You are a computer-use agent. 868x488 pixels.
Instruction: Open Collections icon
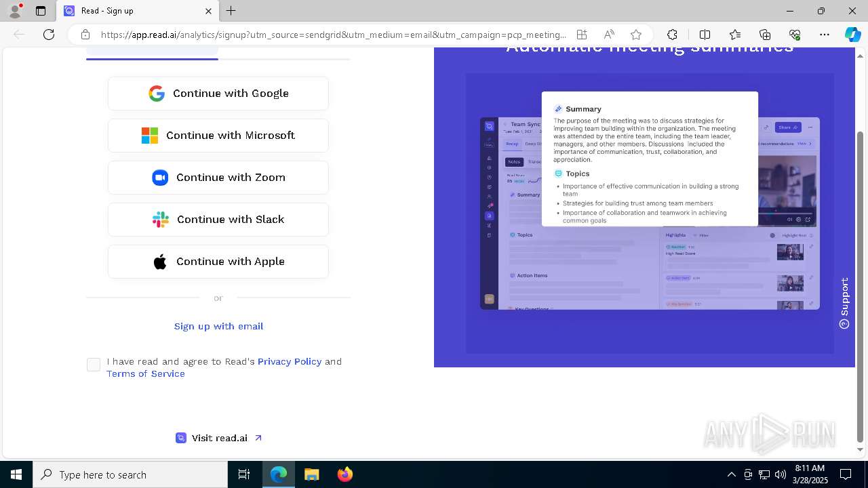tap(765, 35)
